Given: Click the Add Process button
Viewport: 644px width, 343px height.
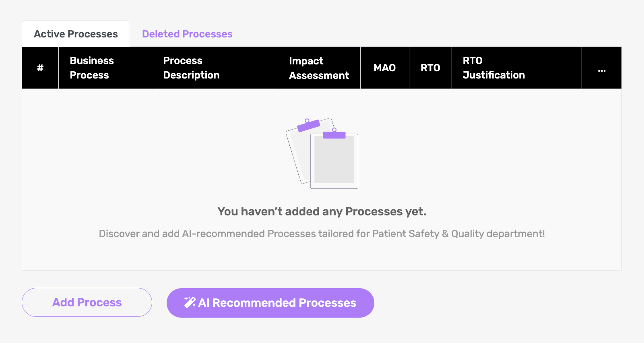Looking at the screenshot, I should click(87, 302).
